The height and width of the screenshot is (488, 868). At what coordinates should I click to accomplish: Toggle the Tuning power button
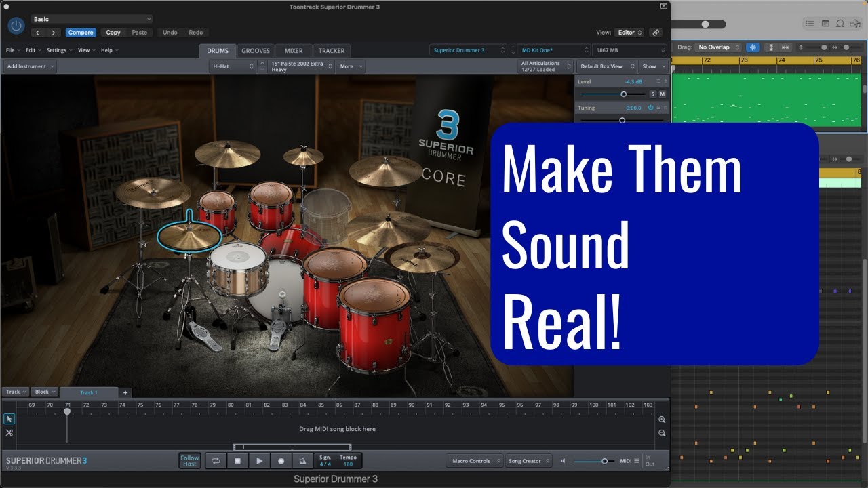[x=651, y=108]
